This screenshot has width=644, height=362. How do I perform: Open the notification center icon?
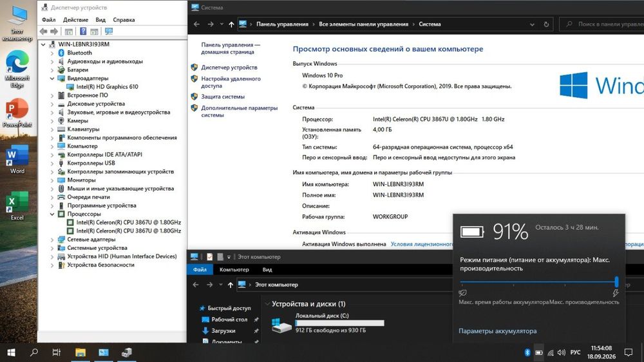pyautogui.click(x=628, y=352)
